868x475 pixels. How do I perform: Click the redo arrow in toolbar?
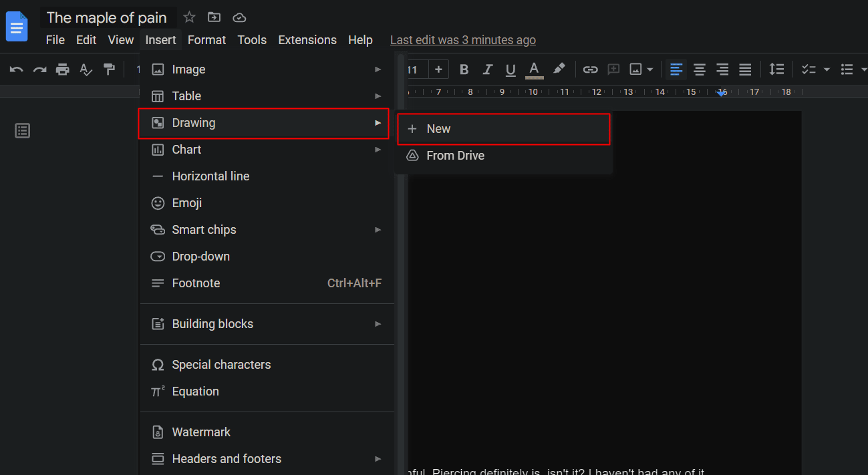pyautogui.click(x=40, y=69)
